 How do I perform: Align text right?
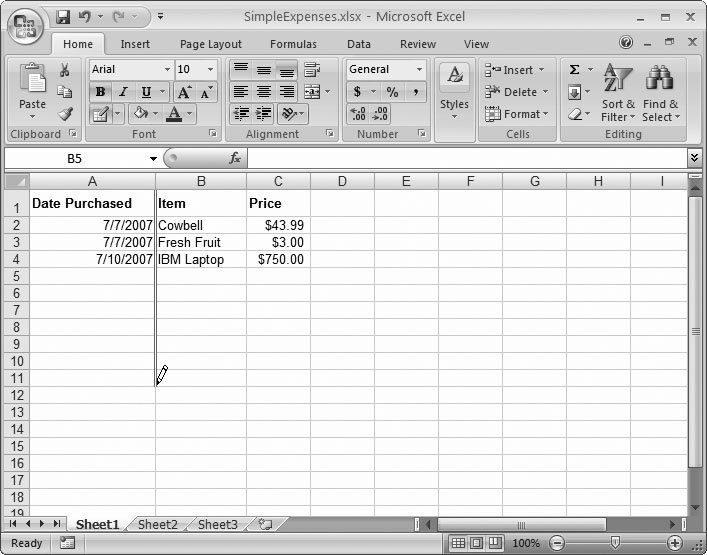[286, 92]
